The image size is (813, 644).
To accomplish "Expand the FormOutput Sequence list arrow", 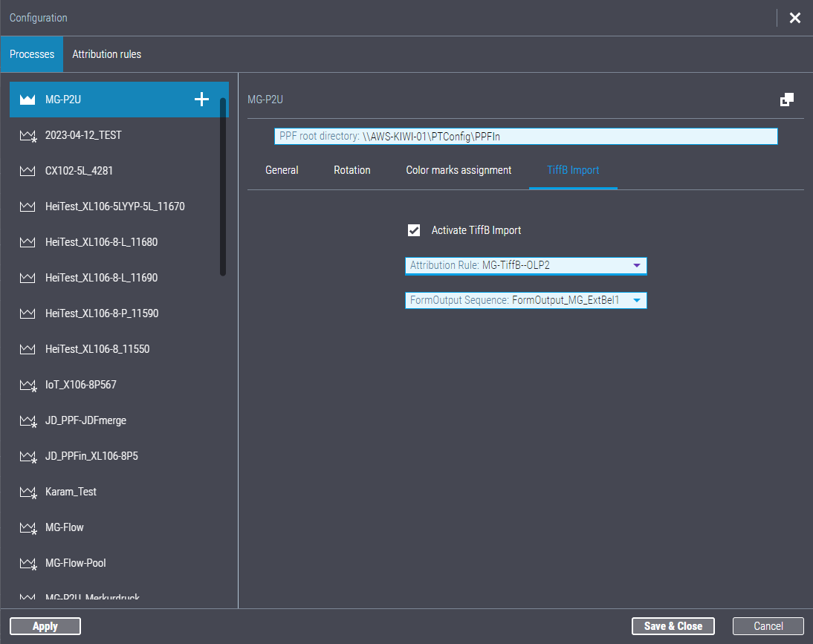I will pos(637,300).
